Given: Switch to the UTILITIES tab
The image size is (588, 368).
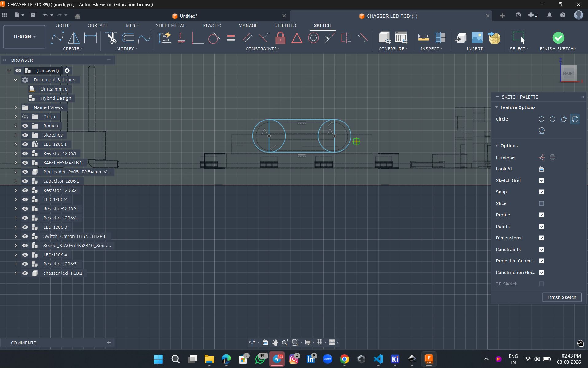Looking at the screenshot, I should (x=285, y=25).
